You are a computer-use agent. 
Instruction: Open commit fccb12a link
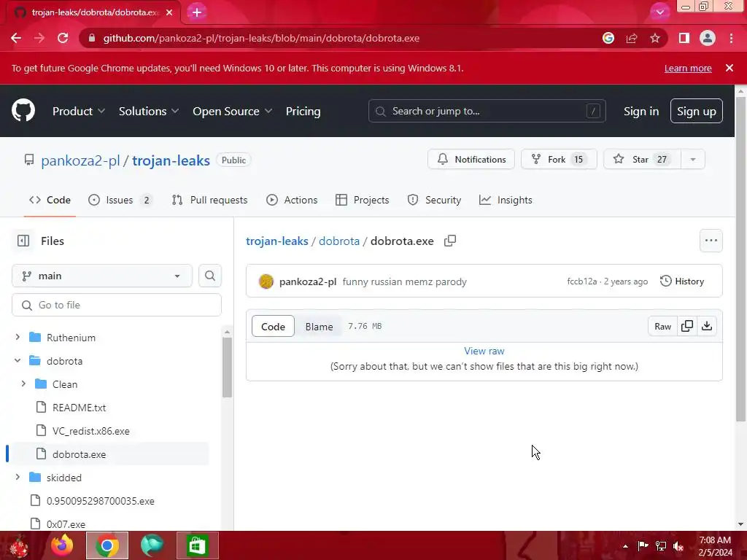coord(581,281)
